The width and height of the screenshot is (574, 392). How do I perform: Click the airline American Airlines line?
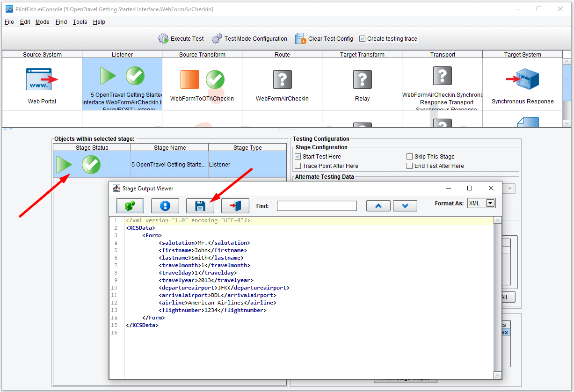coord(218,303)
